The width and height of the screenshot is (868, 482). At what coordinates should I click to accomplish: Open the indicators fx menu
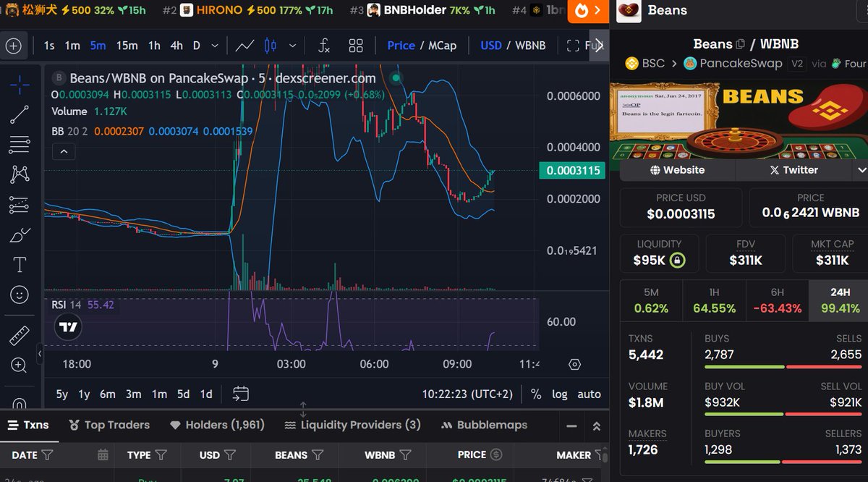[x=325, y=46]
